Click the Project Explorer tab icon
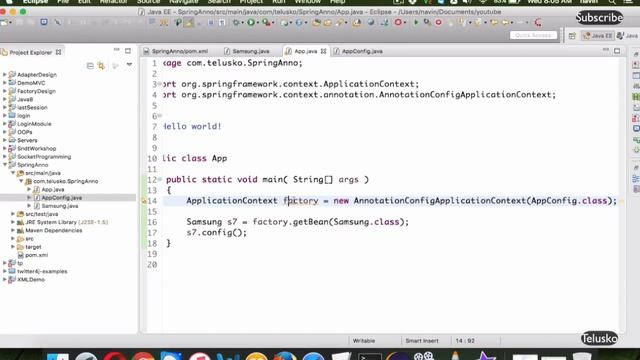Viewport: 640px width, 360px height. tap(4, 52)
